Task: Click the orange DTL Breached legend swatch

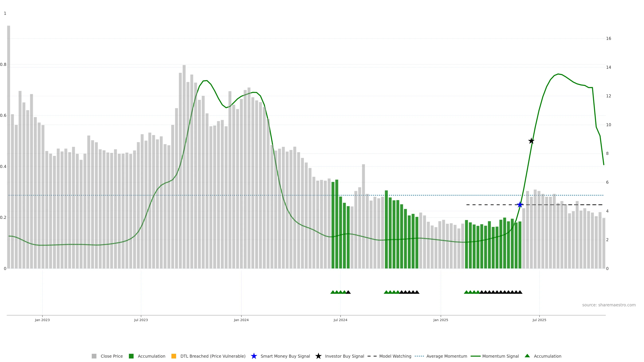Action: tap(174, 356)
